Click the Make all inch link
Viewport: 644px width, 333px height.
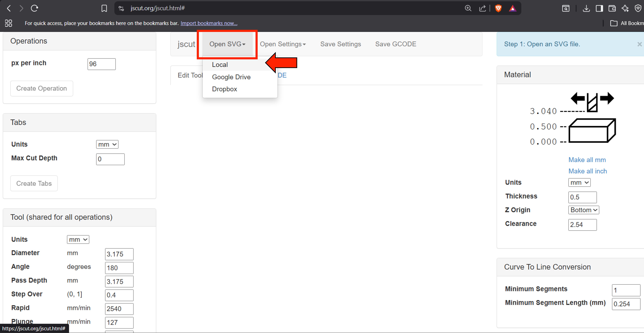click(587, 171)
